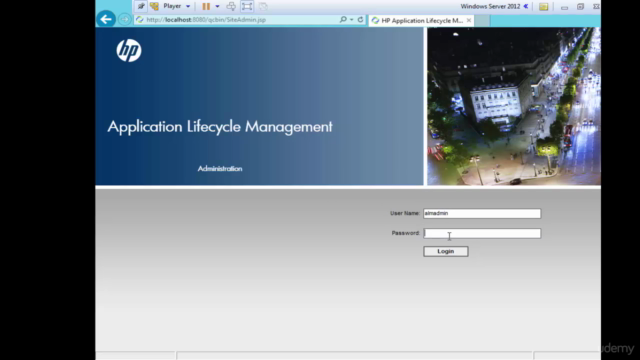Click the Password input field
Screen dimensions: 640x360
[482, 233]
